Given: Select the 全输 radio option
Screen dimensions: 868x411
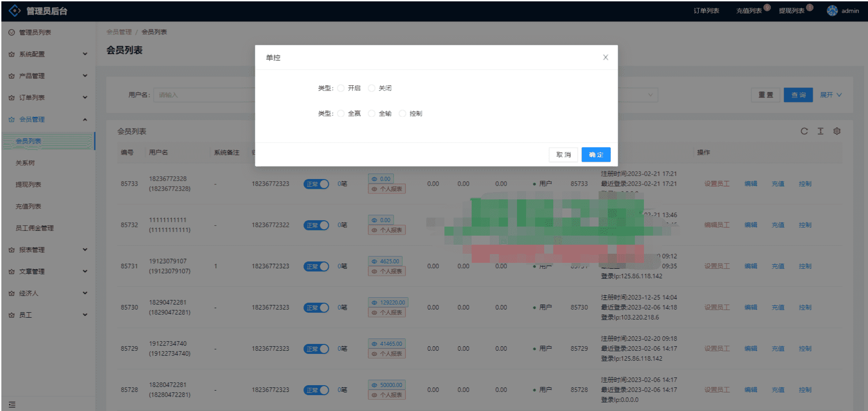Looking at the screenshot, I should [372, 114].
